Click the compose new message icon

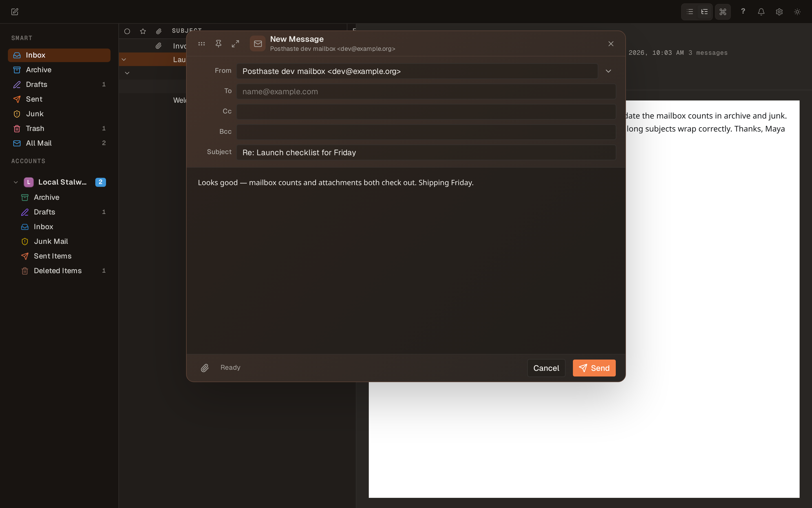coord(14,12)
